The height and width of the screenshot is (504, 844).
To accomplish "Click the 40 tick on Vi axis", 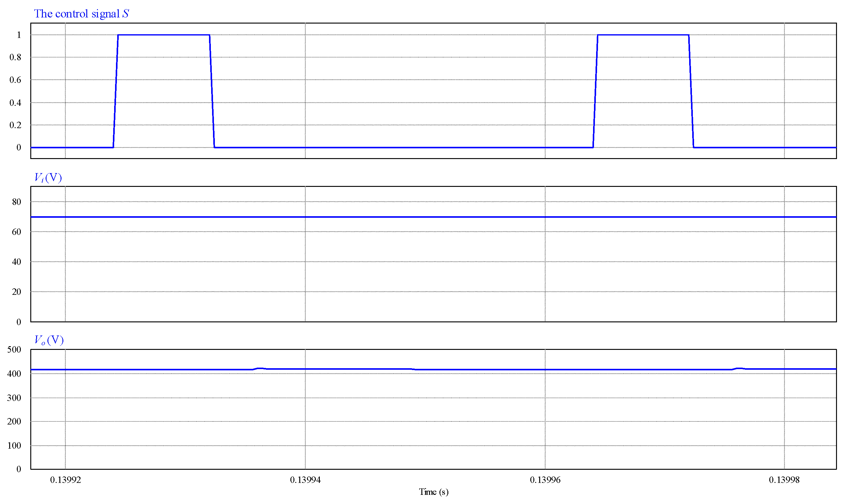I will 16,262.
